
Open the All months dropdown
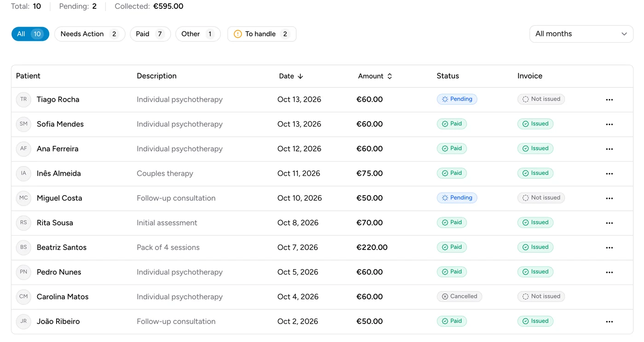(581, 34)
